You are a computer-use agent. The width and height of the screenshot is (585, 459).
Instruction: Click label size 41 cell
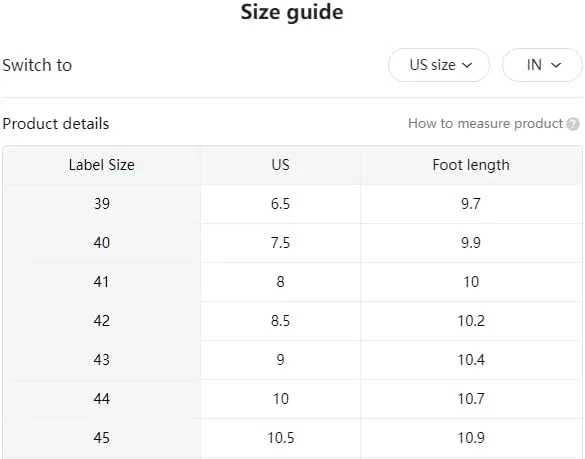pos(101,282)
